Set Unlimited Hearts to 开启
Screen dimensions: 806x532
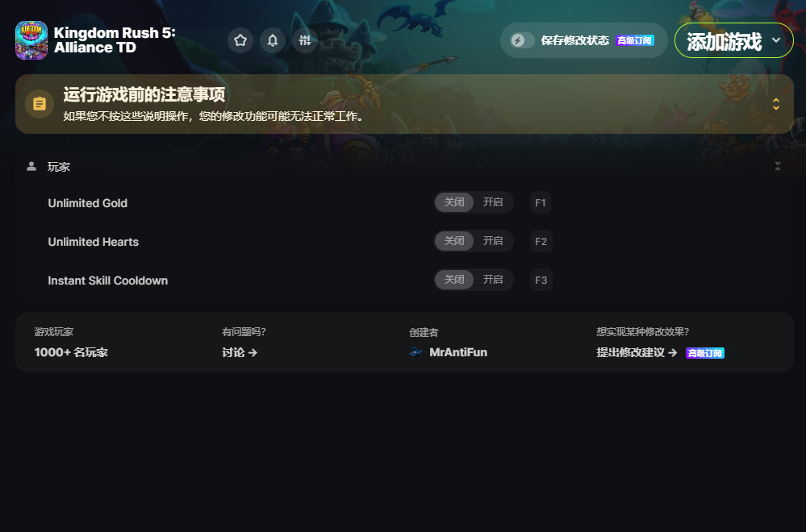(x=492, y=241)
